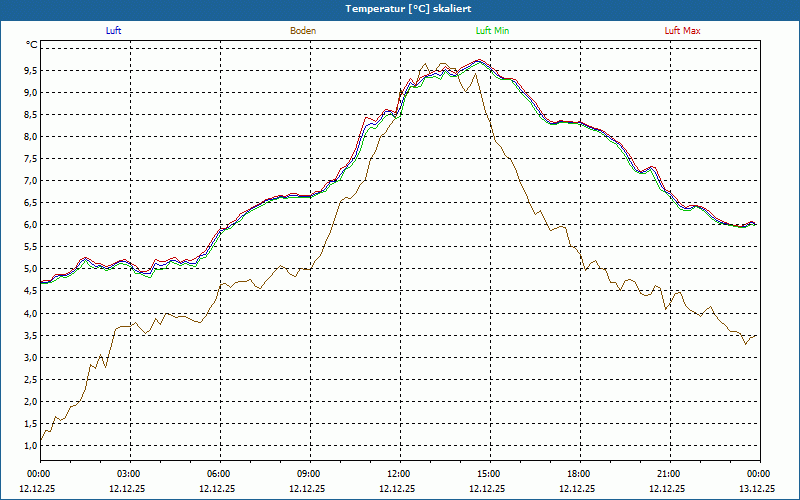Click the 03:00 time label

(x=131, y=474)
